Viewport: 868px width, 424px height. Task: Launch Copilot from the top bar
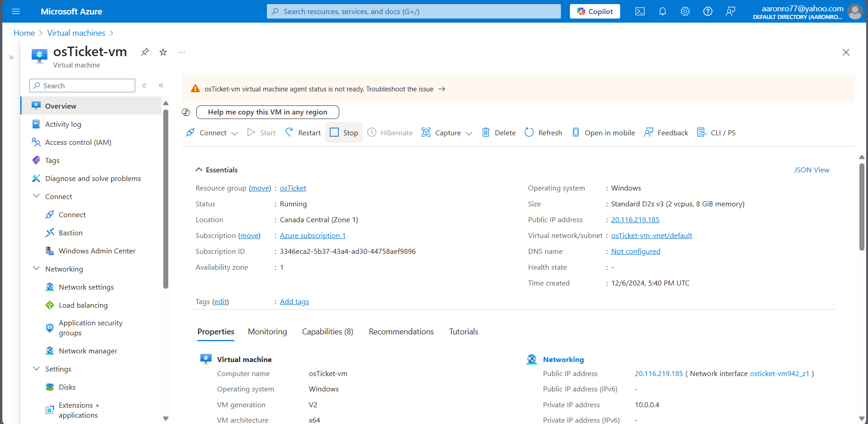click(594, 11)
